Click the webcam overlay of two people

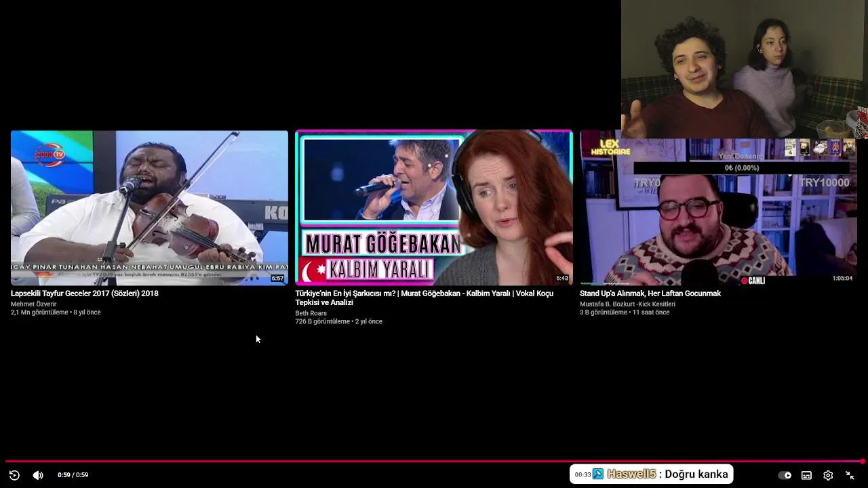point(745,69)
